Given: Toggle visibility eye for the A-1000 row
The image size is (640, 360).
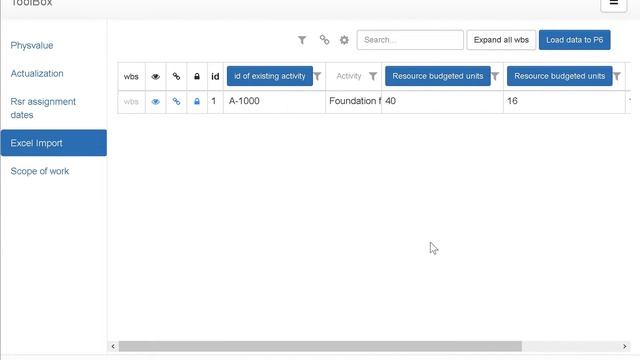Looking at the screenshot, I should (x=156, y=102).
